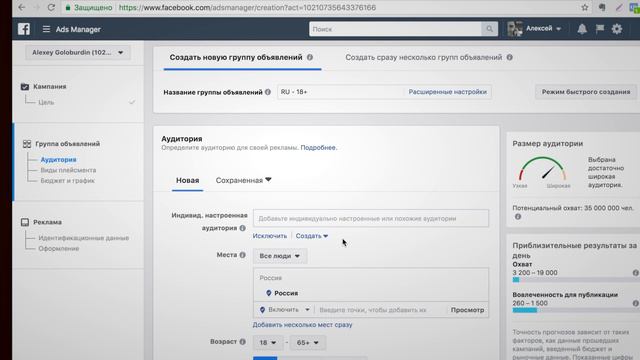This screenshot has width=640, height=360.
Task: Click the Реклама heading in sidebar
Action: (x=47, y=222)
